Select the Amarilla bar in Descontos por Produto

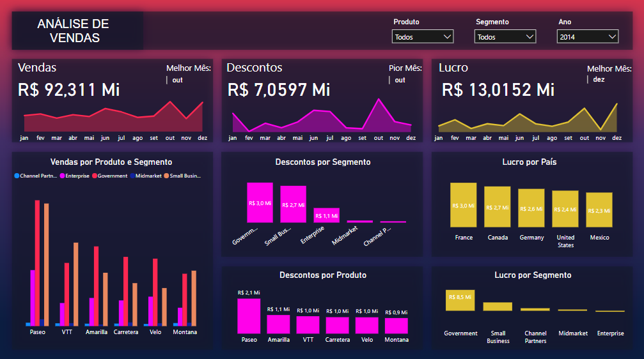coord(278,324)
